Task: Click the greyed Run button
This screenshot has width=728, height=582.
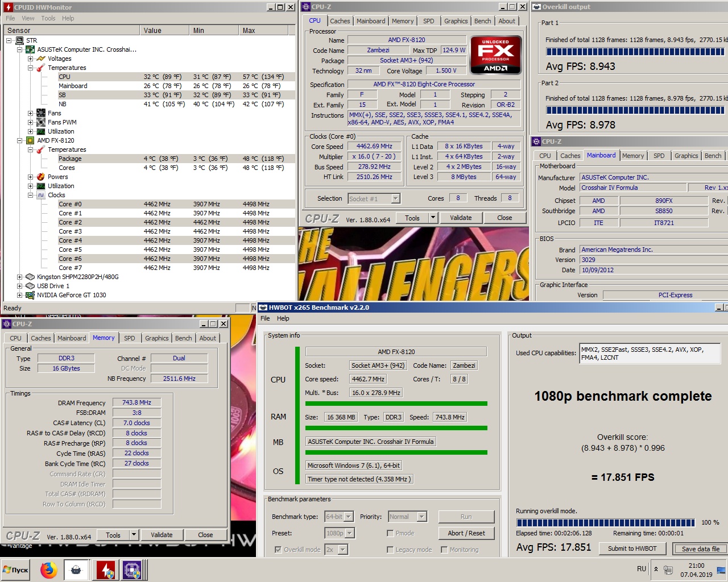Action: [466, 517]
